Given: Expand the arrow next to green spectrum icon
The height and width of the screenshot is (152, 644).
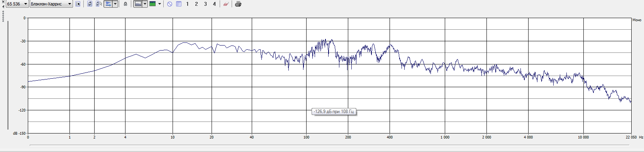Looking at the screenshot, I should tap(159, 4).
